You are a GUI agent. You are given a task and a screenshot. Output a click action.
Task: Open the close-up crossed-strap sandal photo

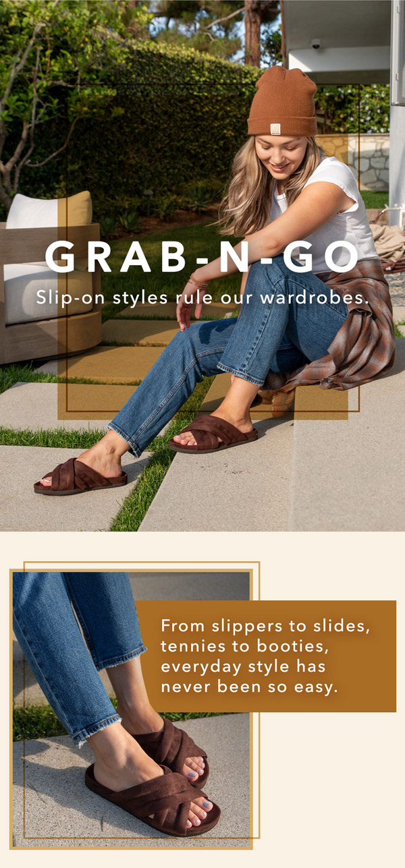tap(132, 709)
